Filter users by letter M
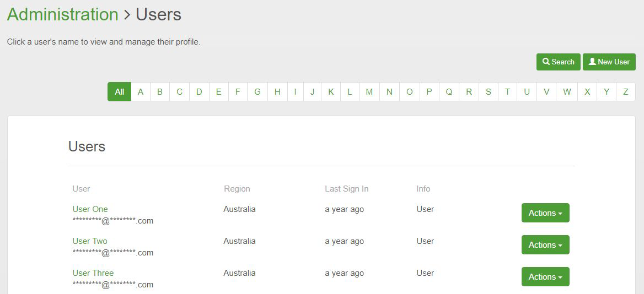 [x=369, y=92]
